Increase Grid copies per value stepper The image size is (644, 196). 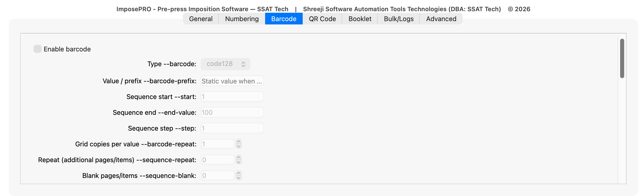(x=238, y=142)
